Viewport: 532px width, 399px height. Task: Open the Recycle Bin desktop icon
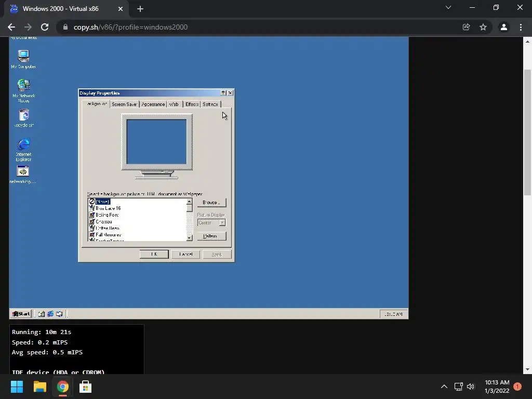coord(24,117)
